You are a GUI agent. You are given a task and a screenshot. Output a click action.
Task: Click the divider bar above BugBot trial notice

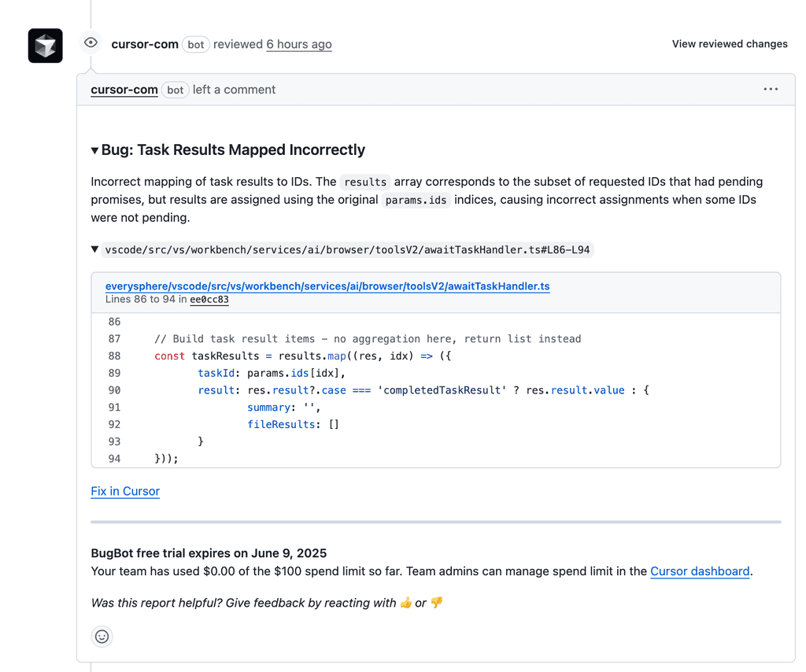point(435,520)
